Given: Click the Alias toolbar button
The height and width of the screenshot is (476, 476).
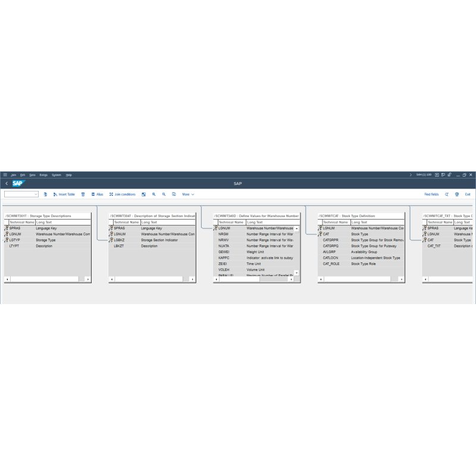Looking at the screenshot, I should 97,195.
